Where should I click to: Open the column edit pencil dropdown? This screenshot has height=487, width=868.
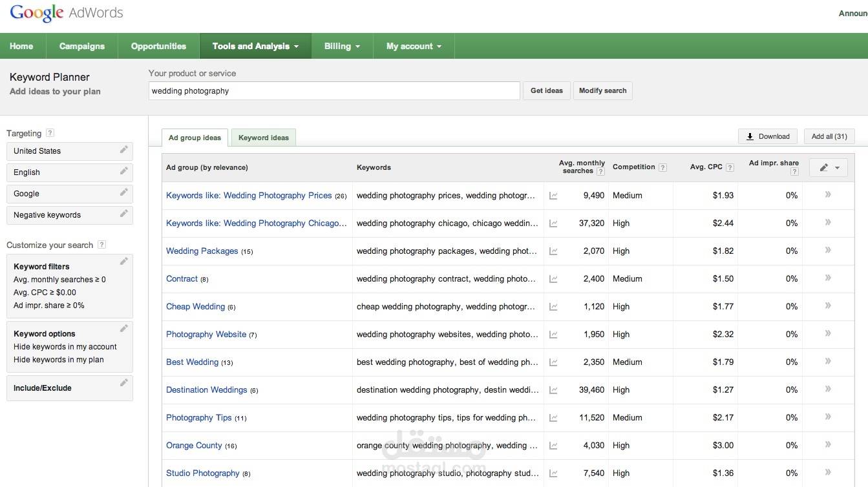click(829, 167)
